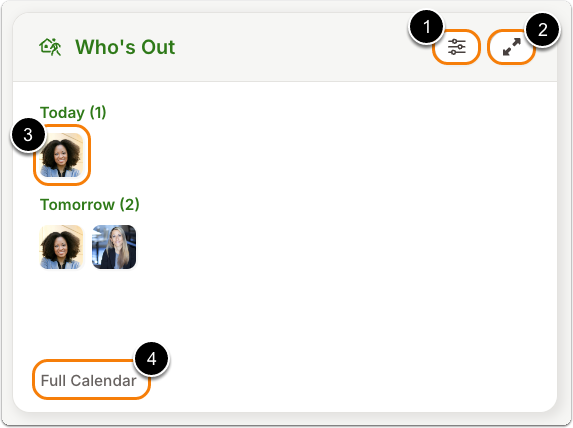Select the Today (1) section heading
573x428 pixels.
coord(73,112)
